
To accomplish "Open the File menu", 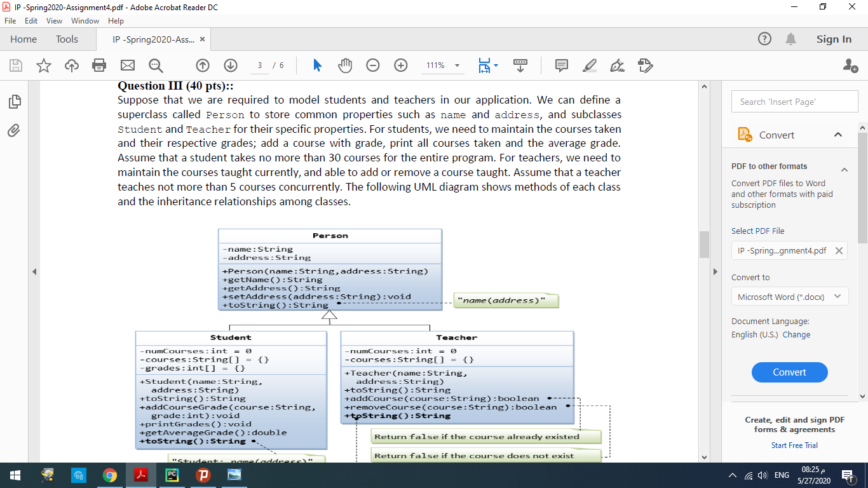I will click(x=10, y=21).
